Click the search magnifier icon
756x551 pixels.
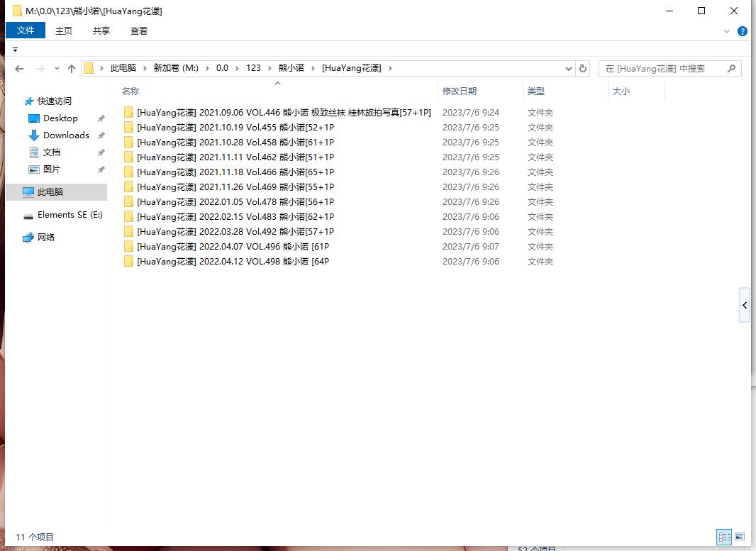(731, 69)
